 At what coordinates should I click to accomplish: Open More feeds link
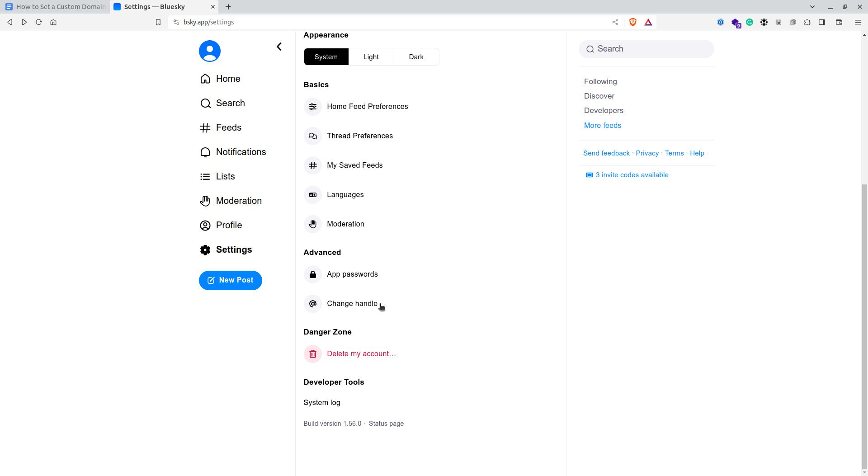[602, 125]
